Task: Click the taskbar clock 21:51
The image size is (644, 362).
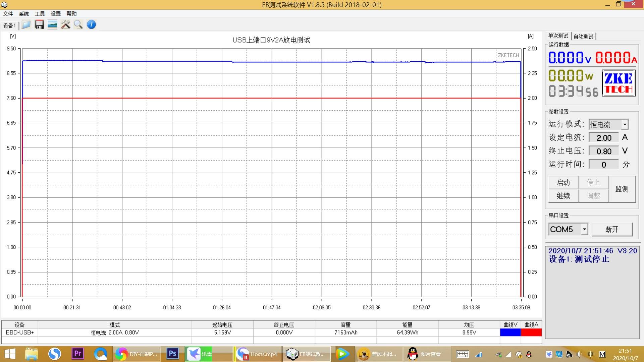Action: 625,351
